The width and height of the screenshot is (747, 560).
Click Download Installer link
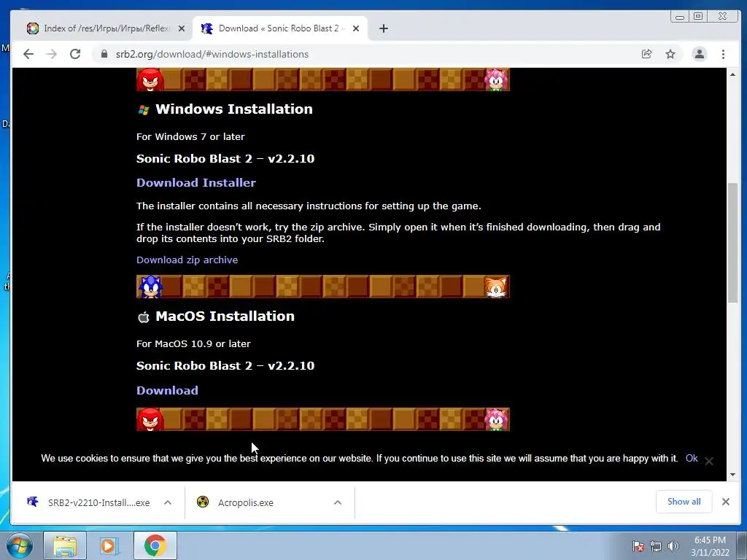pyautogui.click(x=196, y=182)
